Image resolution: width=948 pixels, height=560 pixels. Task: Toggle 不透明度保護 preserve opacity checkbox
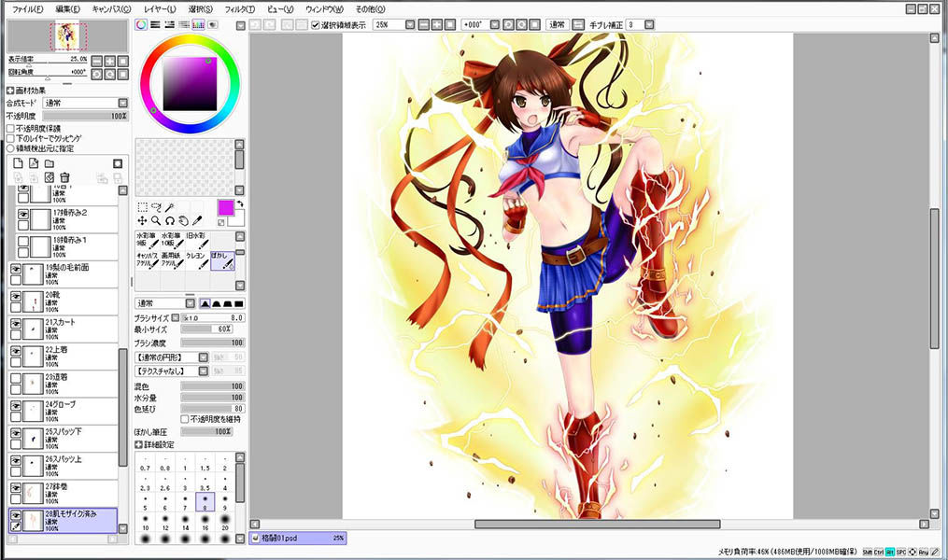click(10, 129)
